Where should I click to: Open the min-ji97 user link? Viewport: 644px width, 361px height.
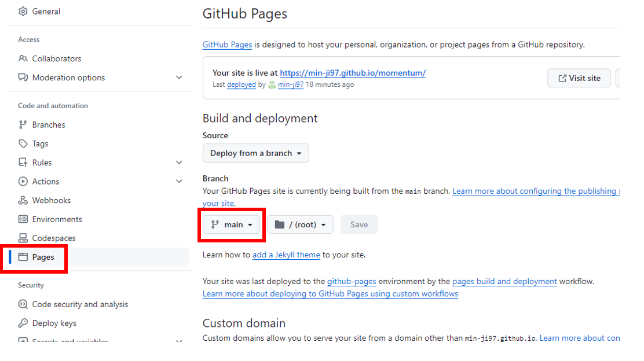click(290, 84)
